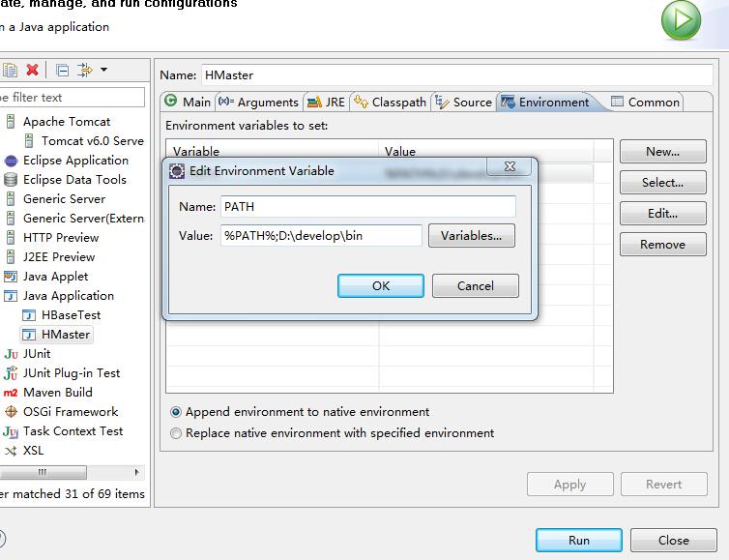
Task: Close the Edit Environment Variable dialog
Action: [x=510, y=166]
